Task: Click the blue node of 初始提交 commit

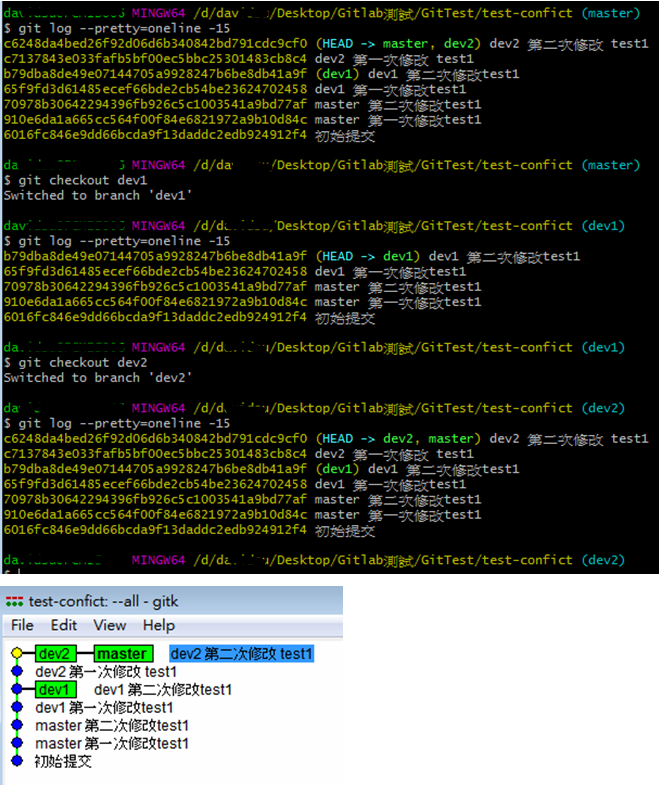Action: (x=16, y=761)
